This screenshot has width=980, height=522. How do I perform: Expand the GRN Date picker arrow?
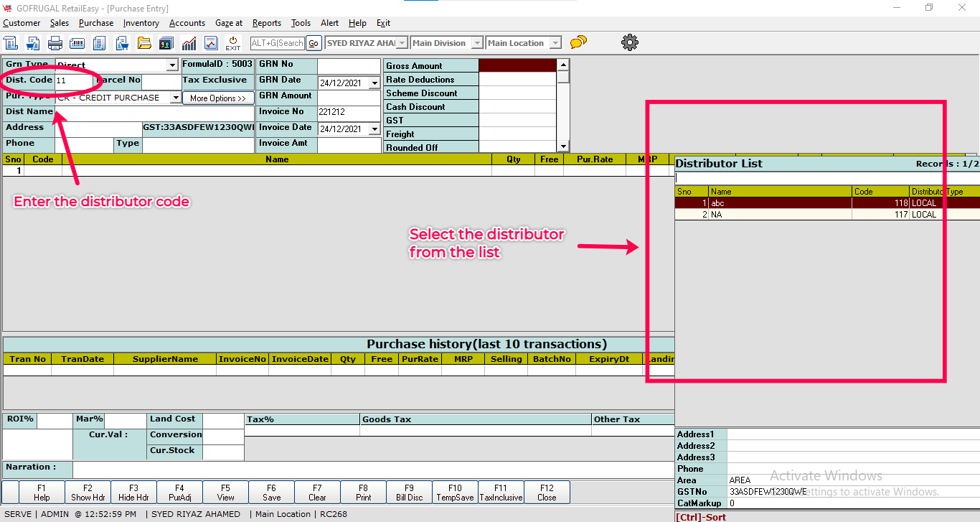coord(374,83)
